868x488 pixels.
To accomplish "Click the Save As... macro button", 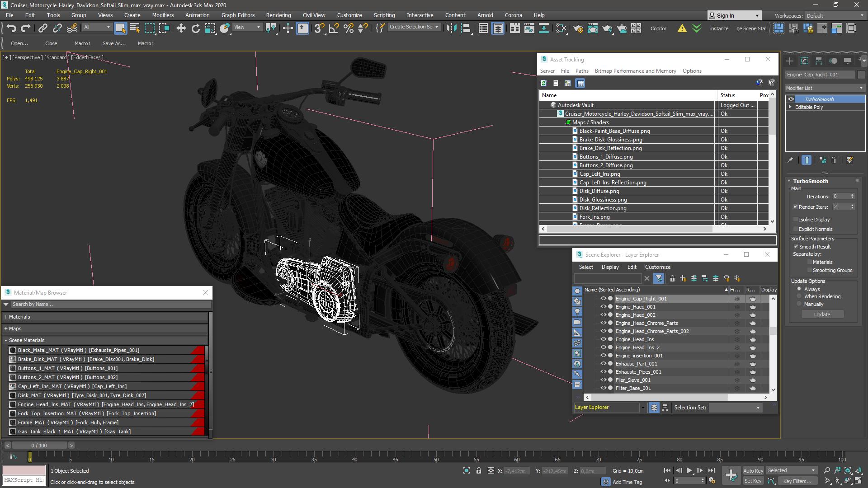I will tap(114, 43).
